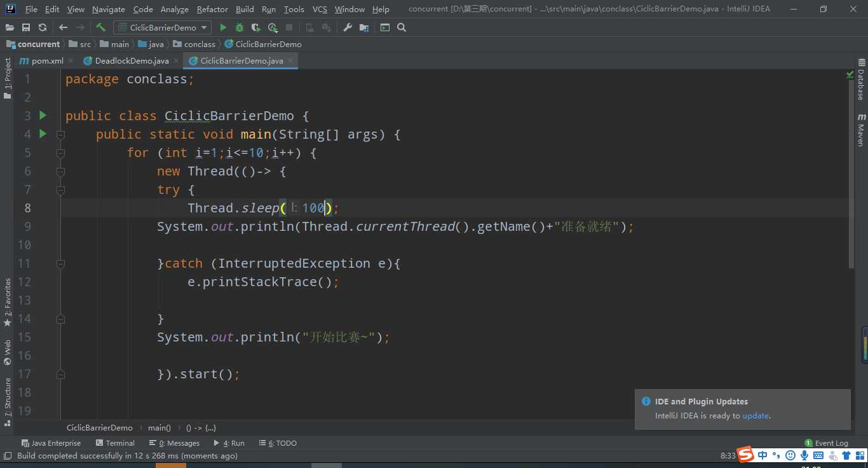Open the Refactor menu

[212, 10]
